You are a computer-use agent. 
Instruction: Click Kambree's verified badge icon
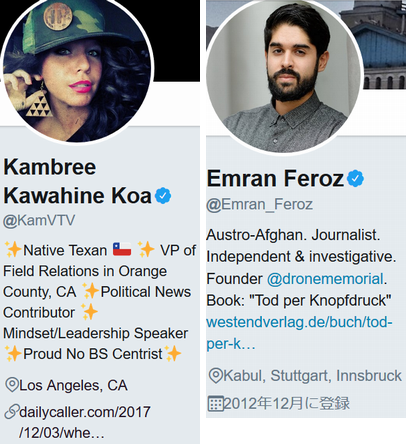click(x=163, y=196)
